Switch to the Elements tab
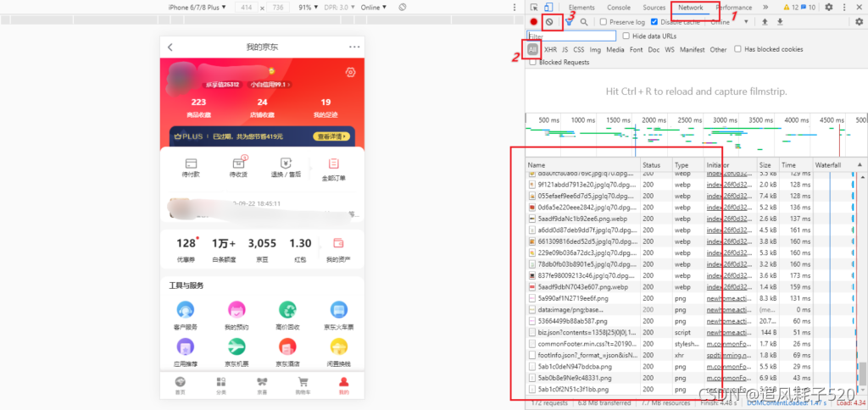This screenshot has width=868, height=410. (581, 8)
